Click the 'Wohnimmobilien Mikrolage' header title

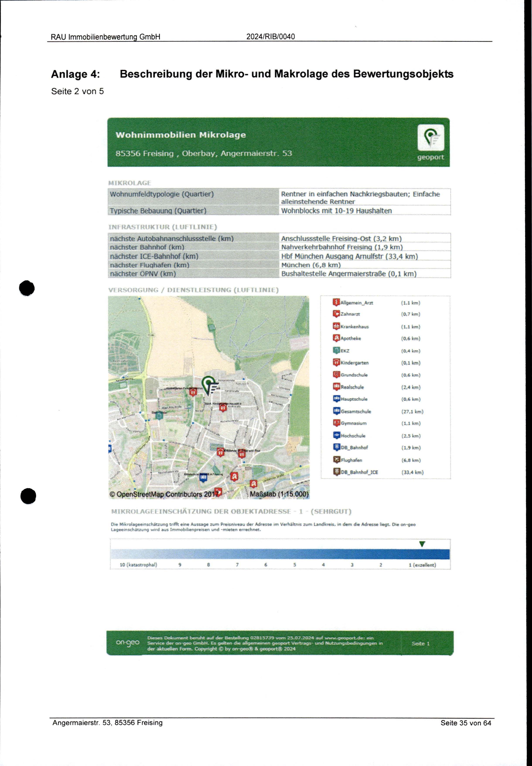coord(181,135)
